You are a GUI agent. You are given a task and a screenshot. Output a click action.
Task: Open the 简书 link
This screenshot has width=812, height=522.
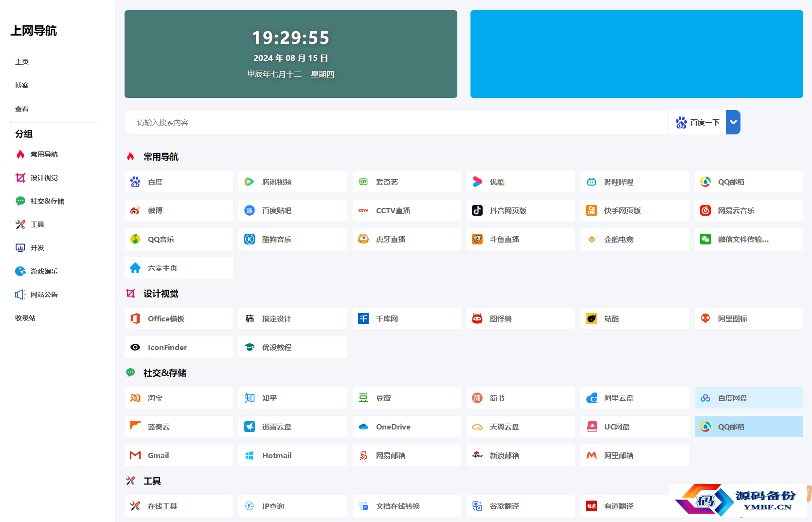(x=521, y=398)
